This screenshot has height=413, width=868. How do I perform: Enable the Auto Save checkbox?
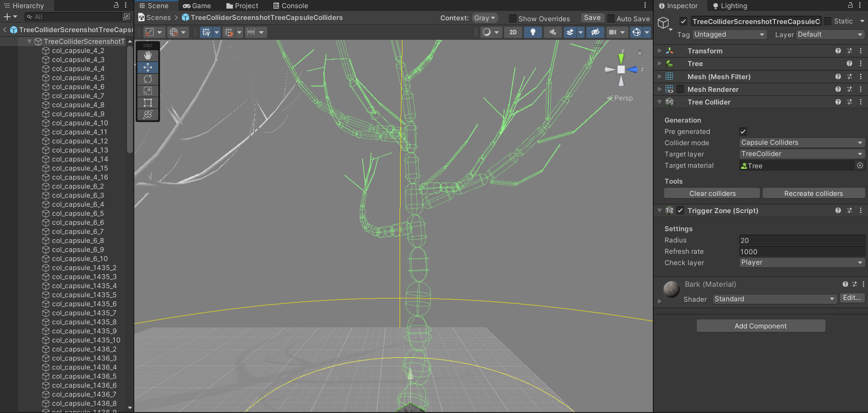[x=611, y=19]
